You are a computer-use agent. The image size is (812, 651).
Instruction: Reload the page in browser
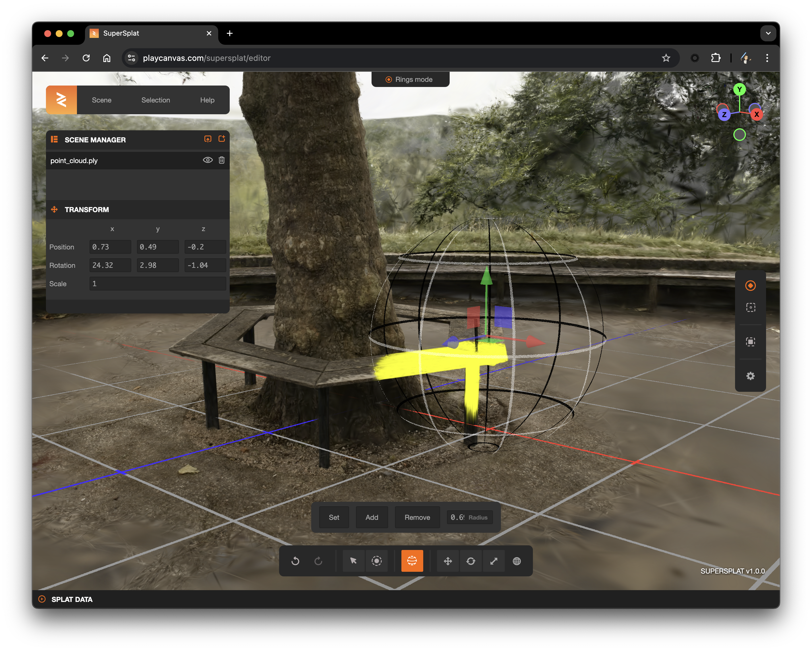click(86, 58)
